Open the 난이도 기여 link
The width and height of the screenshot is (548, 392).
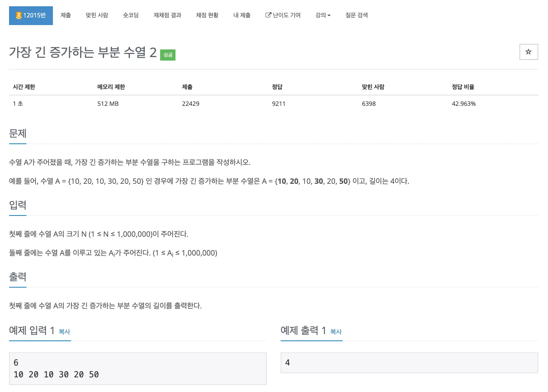(283, 15)
